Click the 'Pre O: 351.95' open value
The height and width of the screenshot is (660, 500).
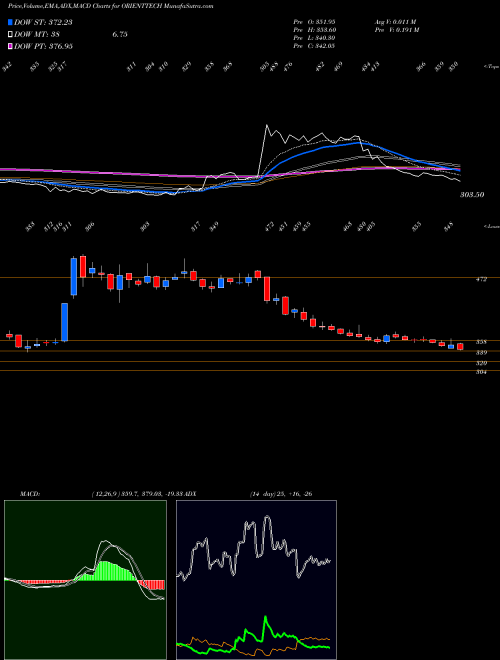(x=314, y=21)
